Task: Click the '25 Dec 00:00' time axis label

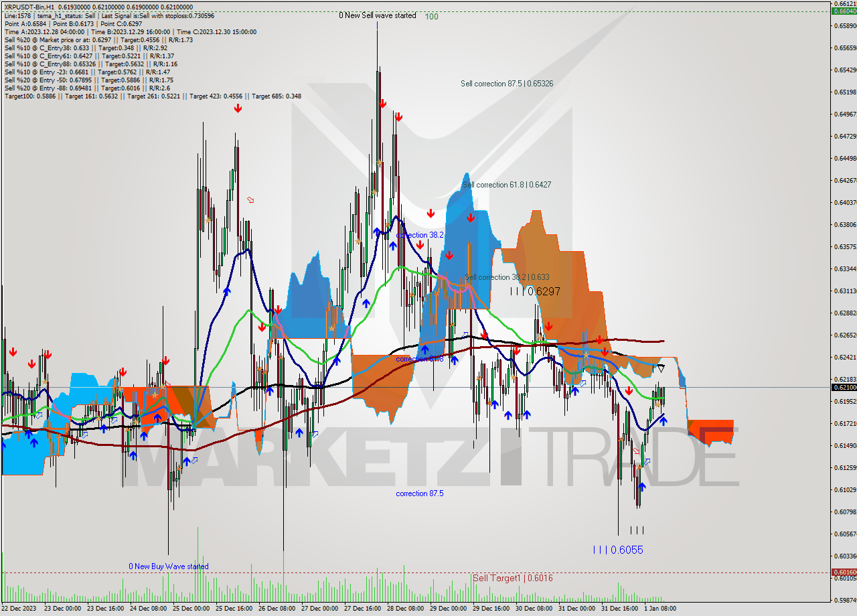Action: tap(191, 609)
